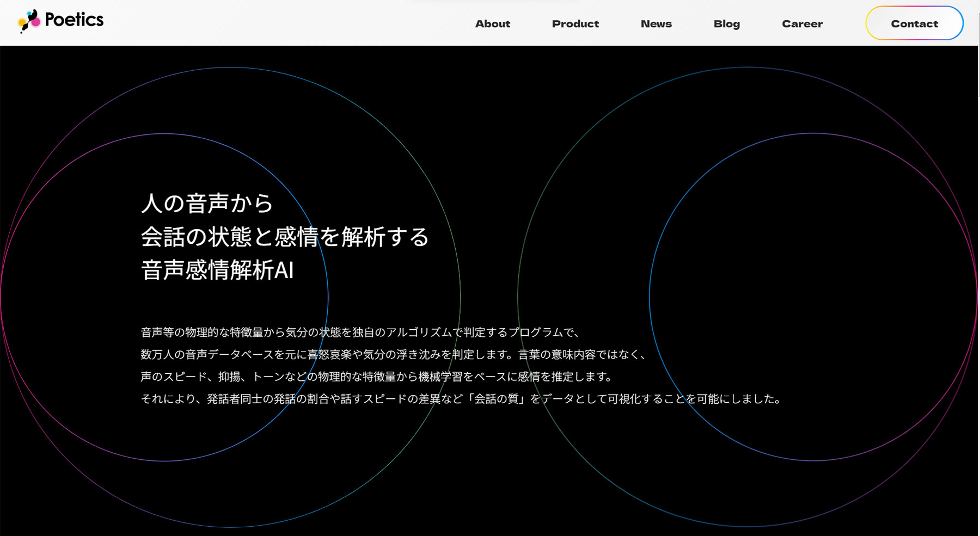Open the Blog link

pos(727,24)
